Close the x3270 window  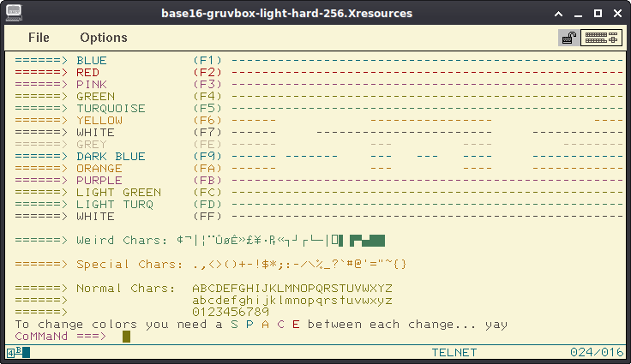pyautogui.click(x=618, y=14)
